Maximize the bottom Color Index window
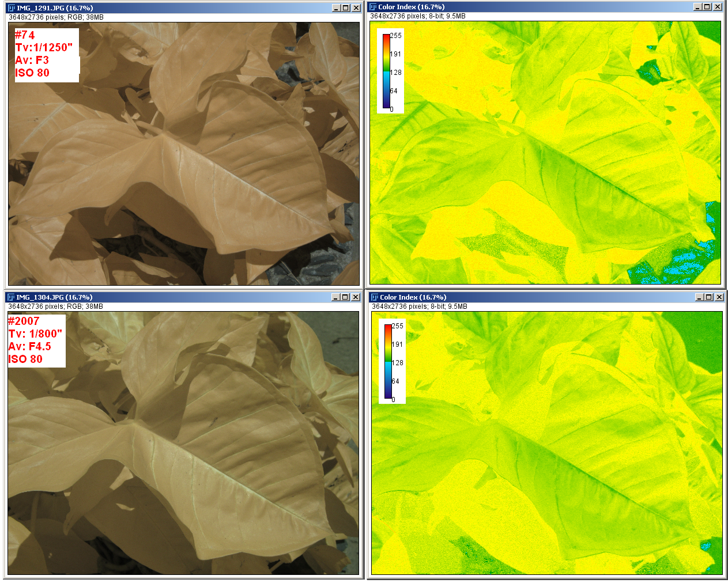 click(709, 297)
